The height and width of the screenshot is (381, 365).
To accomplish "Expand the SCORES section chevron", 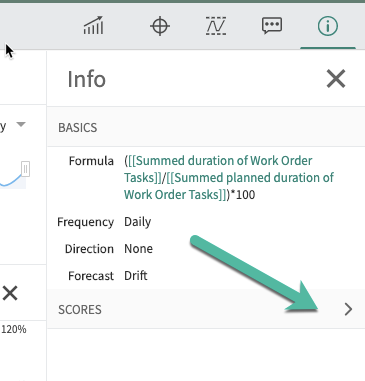I will (348, 309).
